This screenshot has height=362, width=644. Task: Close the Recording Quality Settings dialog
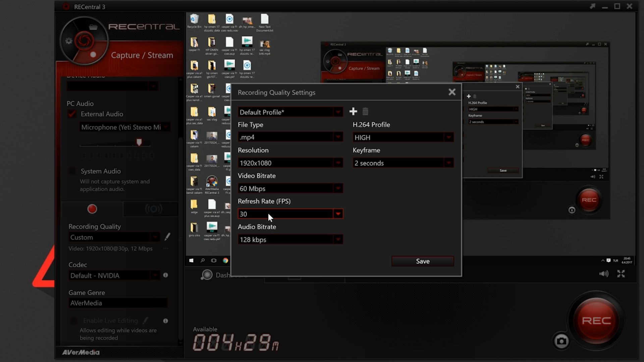[x=452, y=92]
